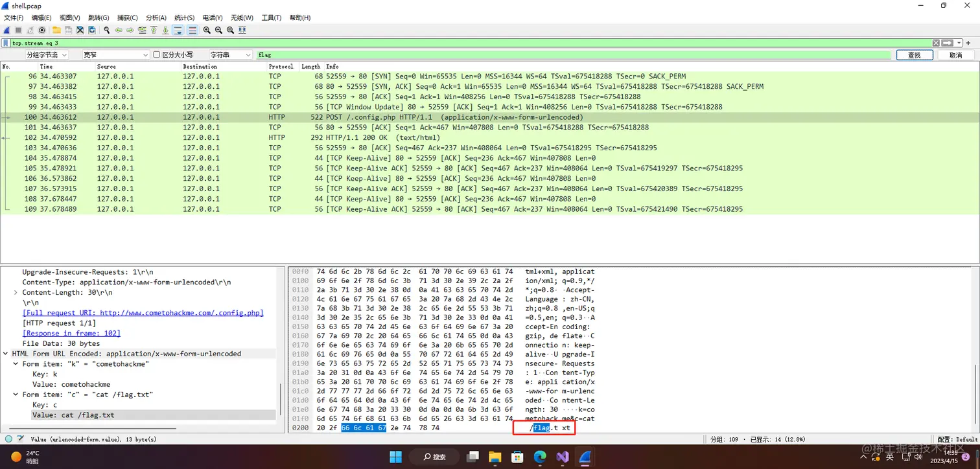The width and height of the screenshot is (980, 469).
Task: Click the 取消 cancel button
Action: pos(956,55)
